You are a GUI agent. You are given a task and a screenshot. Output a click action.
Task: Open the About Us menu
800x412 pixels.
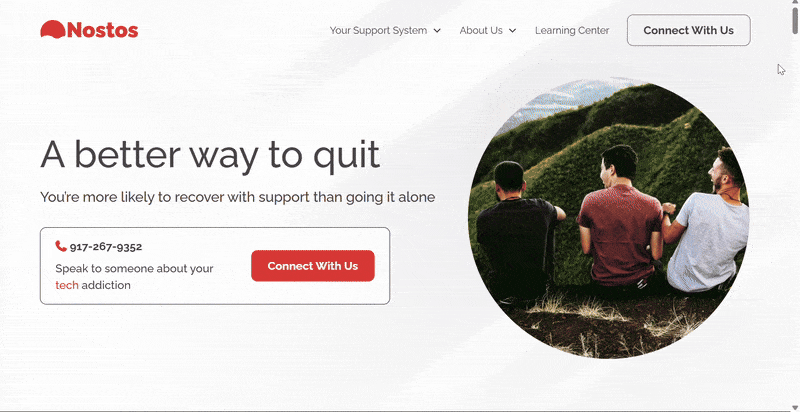[481, 30]
